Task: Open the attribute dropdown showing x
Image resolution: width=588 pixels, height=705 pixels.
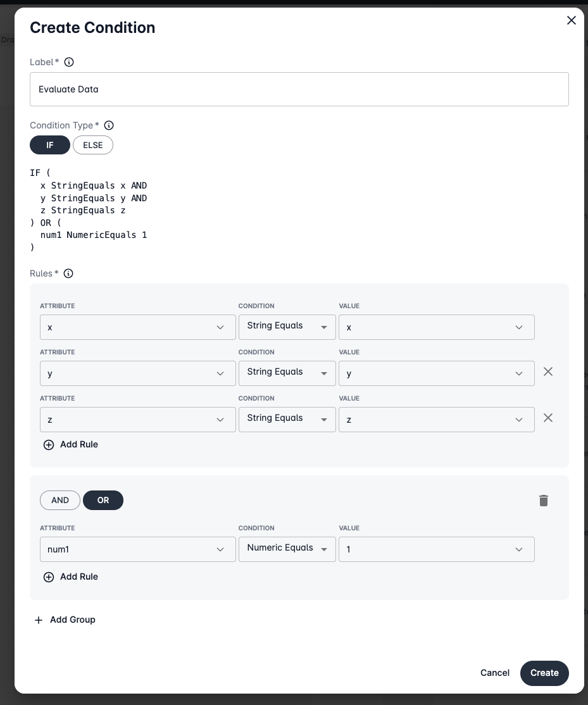Action: 137,327
